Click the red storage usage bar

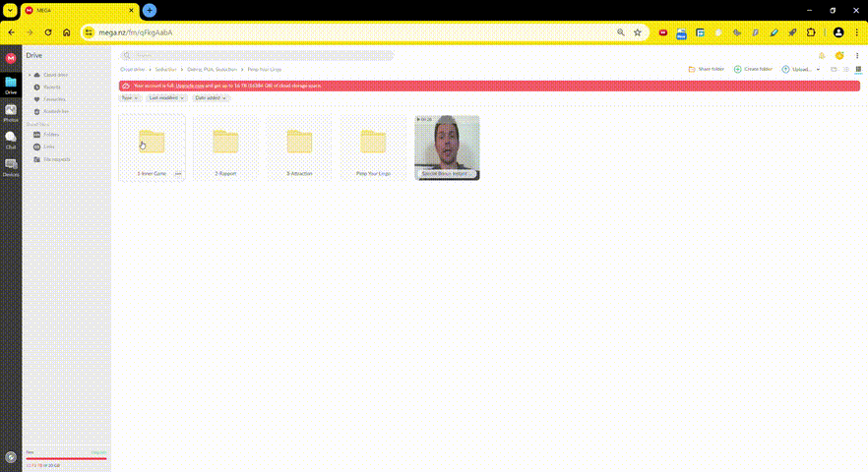[x=66, y=458]
